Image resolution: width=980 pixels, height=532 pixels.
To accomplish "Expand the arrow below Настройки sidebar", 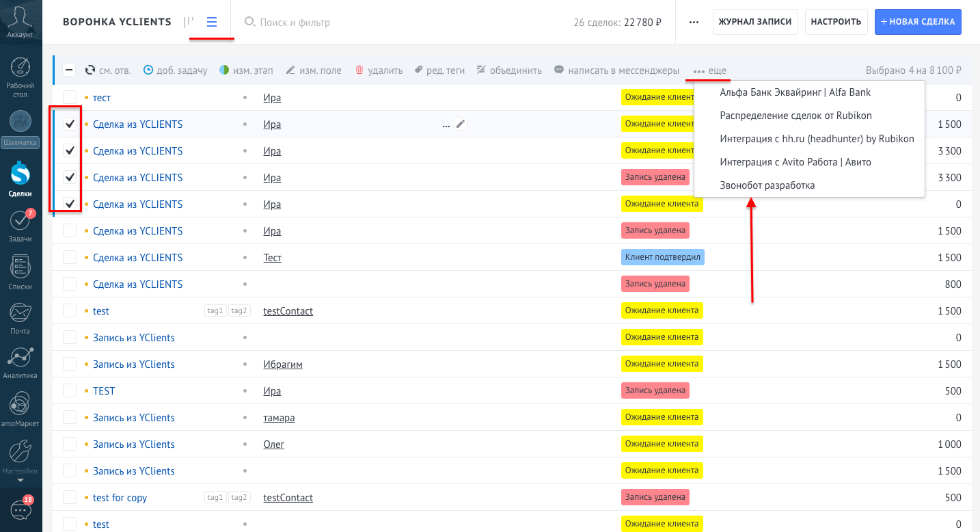I will pos(21,481).
